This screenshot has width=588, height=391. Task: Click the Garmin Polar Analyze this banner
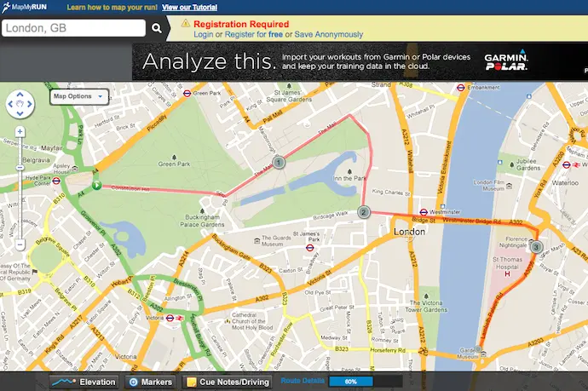[360, 62]
